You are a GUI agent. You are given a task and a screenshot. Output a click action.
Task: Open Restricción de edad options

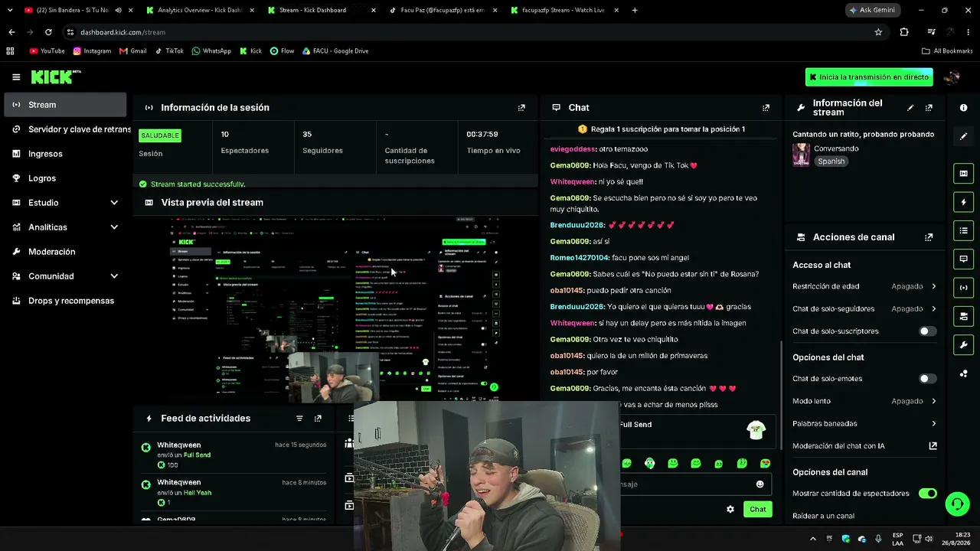[x=864, y=286]
